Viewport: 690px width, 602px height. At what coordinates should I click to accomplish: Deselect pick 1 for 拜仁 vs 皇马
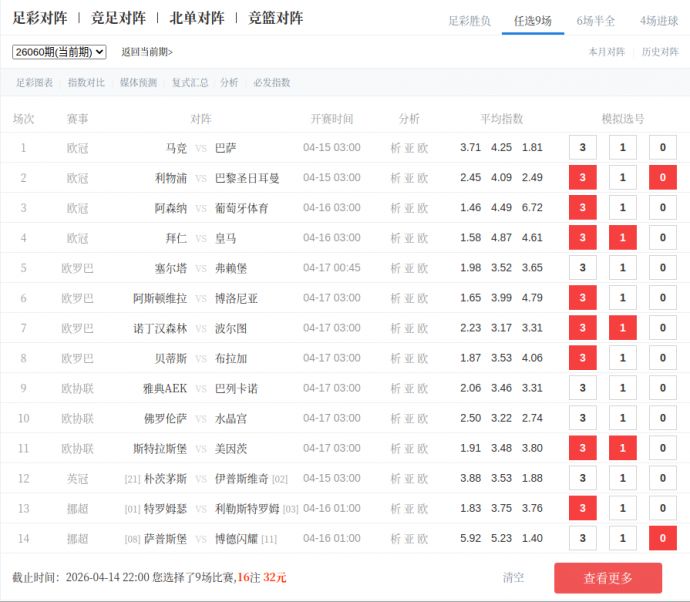[x=622, y=238]
